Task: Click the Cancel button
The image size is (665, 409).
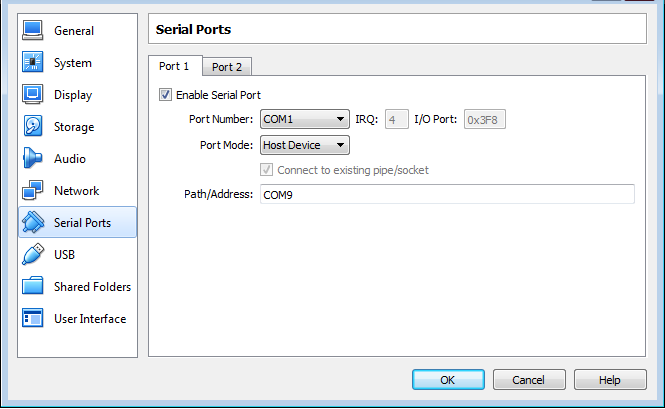Action: (529, 380)
